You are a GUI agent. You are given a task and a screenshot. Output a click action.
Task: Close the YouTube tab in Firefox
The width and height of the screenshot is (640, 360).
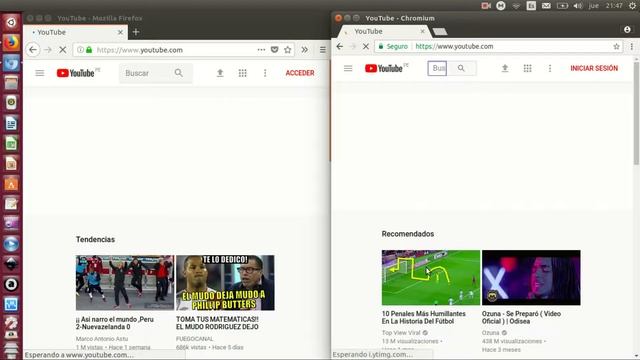[120, 32]
